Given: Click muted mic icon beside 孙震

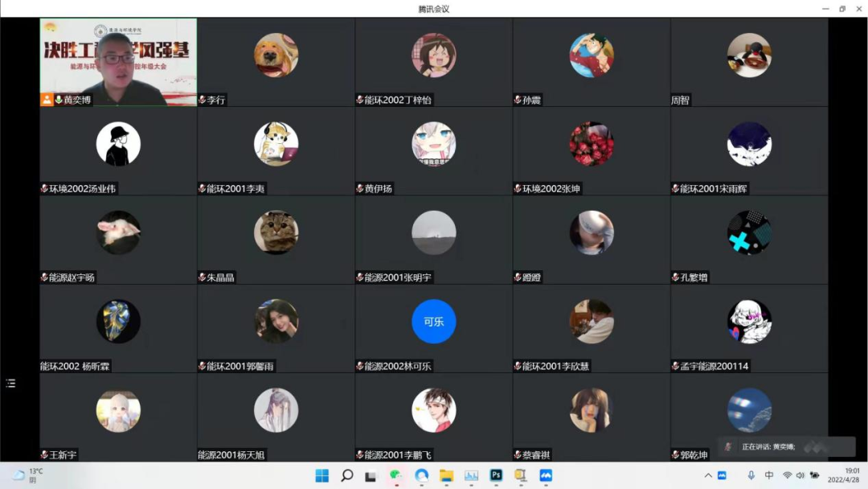Looking at the screenshot, I should click(x=518, y=101).
